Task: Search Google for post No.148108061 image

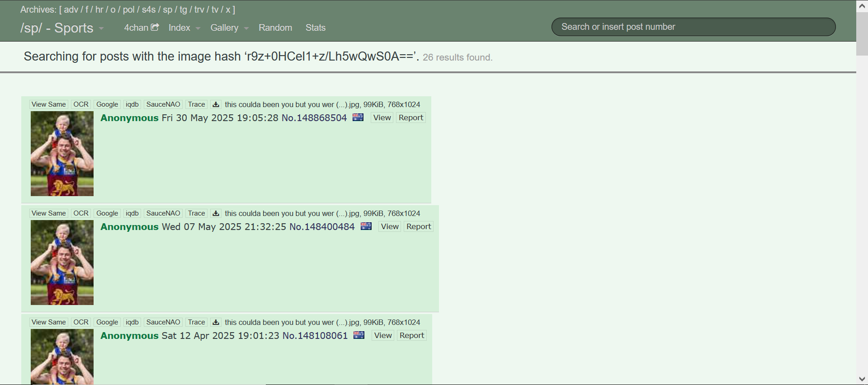Action: coord(107,322)
